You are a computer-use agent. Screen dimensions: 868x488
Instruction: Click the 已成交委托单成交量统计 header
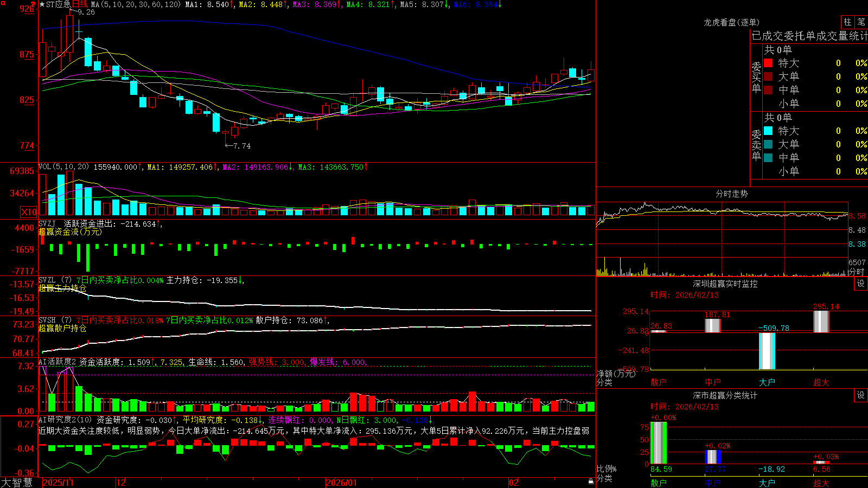[809, 36]
